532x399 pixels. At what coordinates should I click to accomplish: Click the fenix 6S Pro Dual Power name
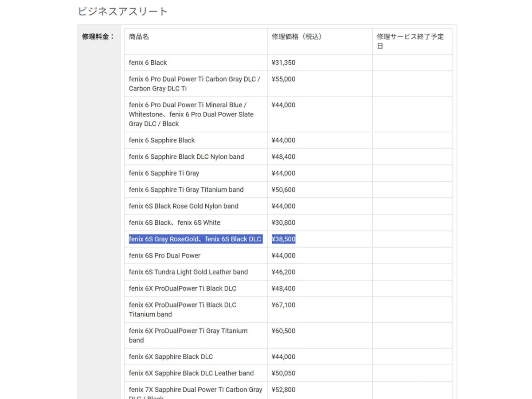pos(164,255)
